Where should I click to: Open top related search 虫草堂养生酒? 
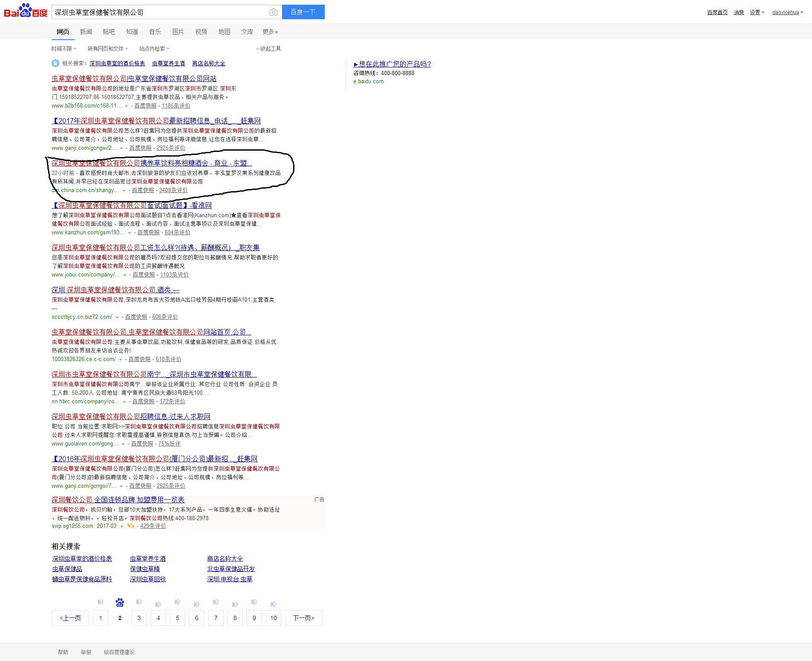(169, 63)
